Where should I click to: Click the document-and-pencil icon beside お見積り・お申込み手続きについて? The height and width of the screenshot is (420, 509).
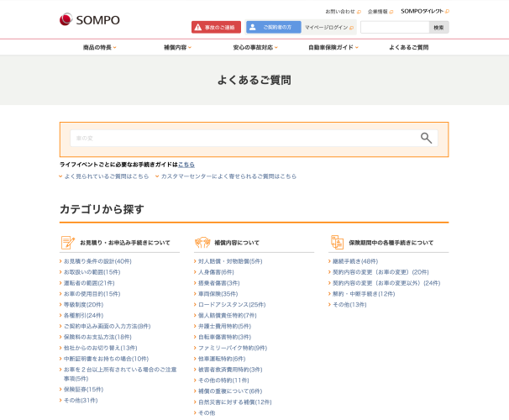pyautogui.click(x=67, y=243)
